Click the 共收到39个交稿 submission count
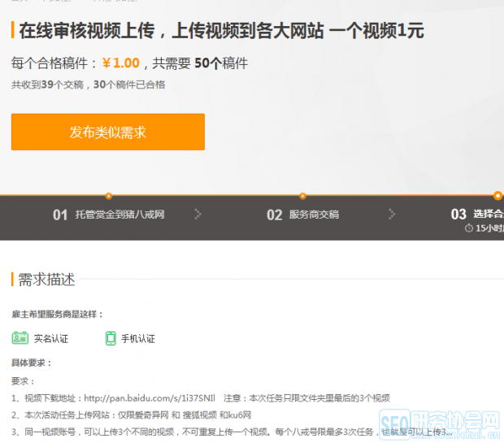504x447 pixels. (x=49, y=85)
